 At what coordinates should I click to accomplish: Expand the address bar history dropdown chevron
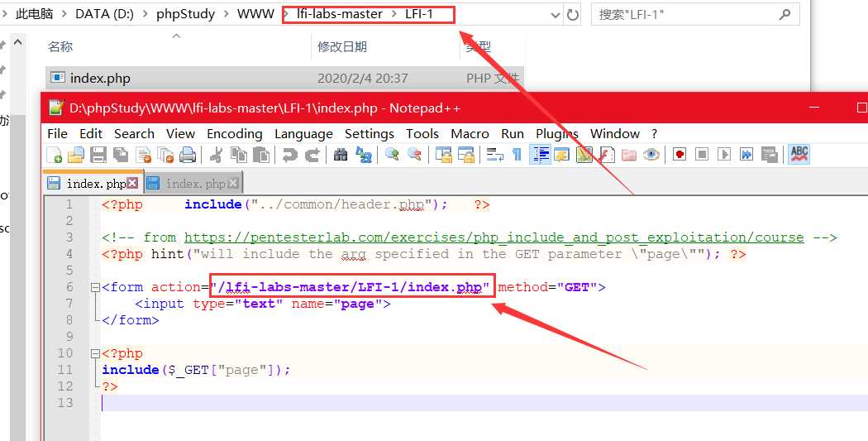tap(551, 15)
